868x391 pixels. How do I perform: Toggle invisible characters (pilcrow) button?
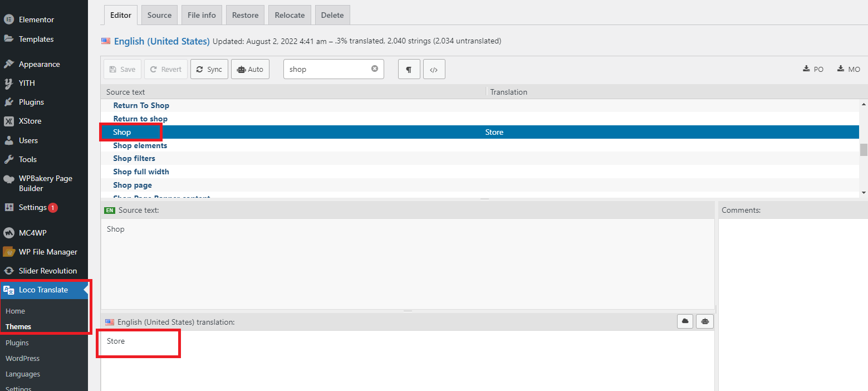coord(409,69)
